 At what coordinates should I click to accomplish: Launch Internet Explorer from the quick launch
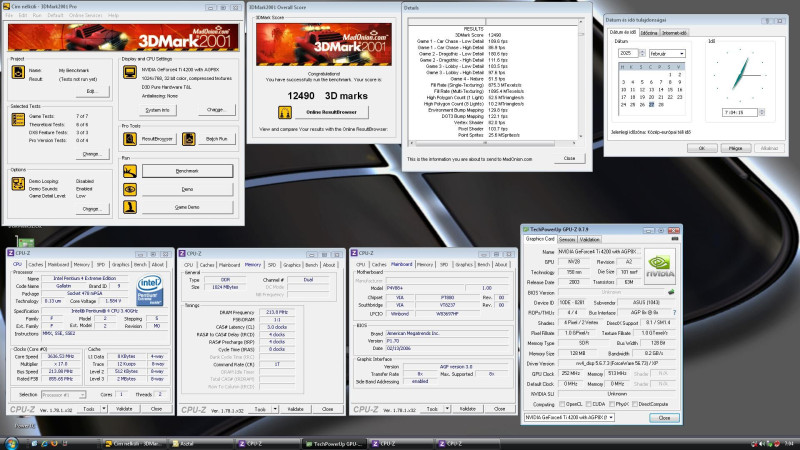coord(44,444)
